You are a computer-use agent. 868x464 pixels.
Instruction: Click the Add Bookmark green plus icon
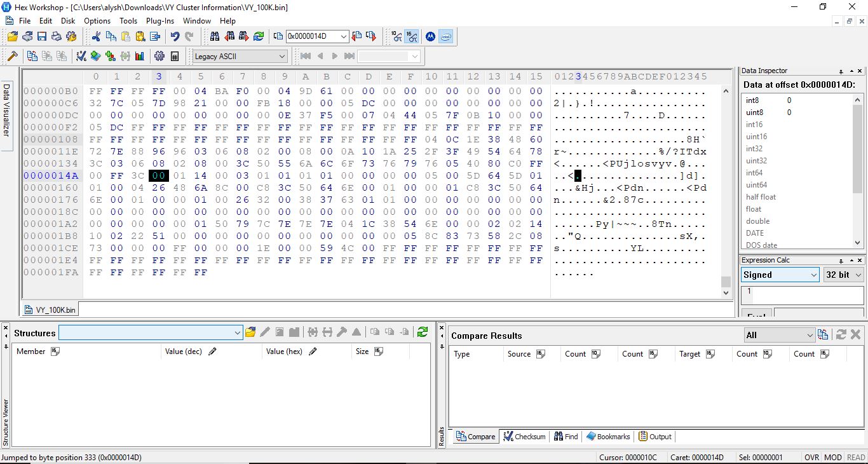(95, 56)
